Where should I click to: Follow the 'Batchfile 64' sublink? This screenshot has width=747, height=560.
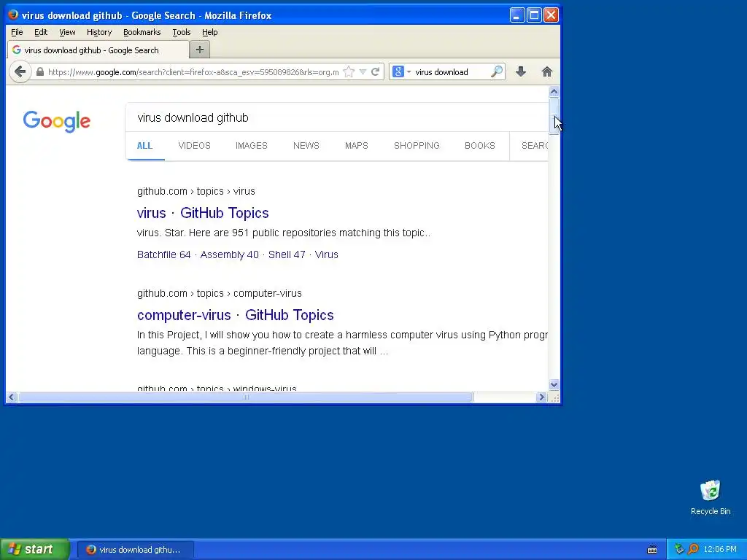(x=164, y=254)
